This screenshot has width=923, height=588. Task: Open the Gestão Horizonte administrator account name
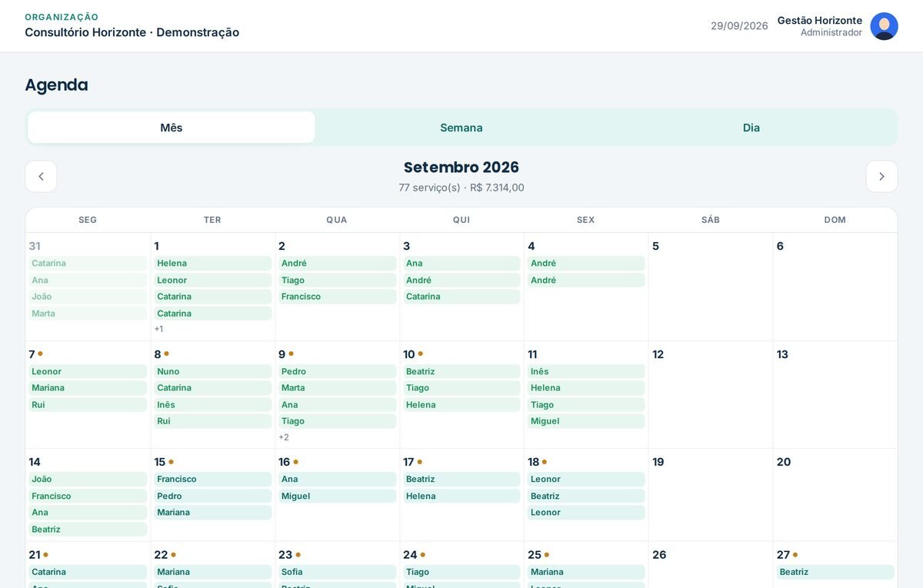(820, 21)
